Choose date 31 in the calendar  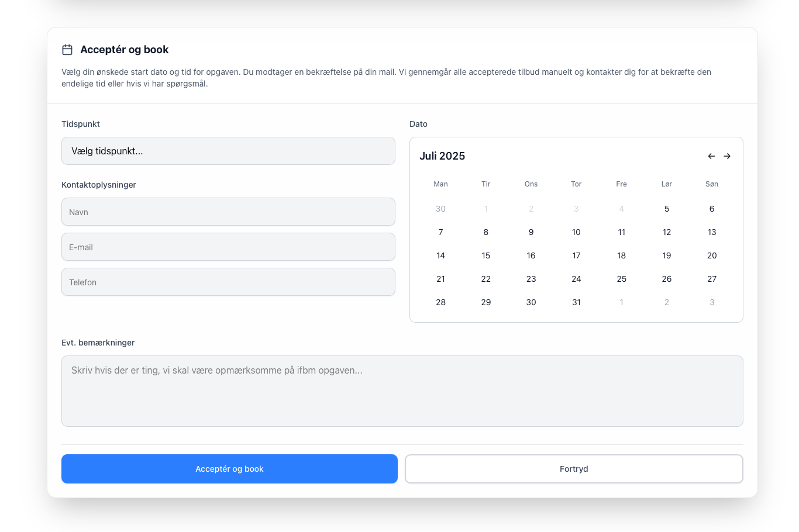point(576,302)
